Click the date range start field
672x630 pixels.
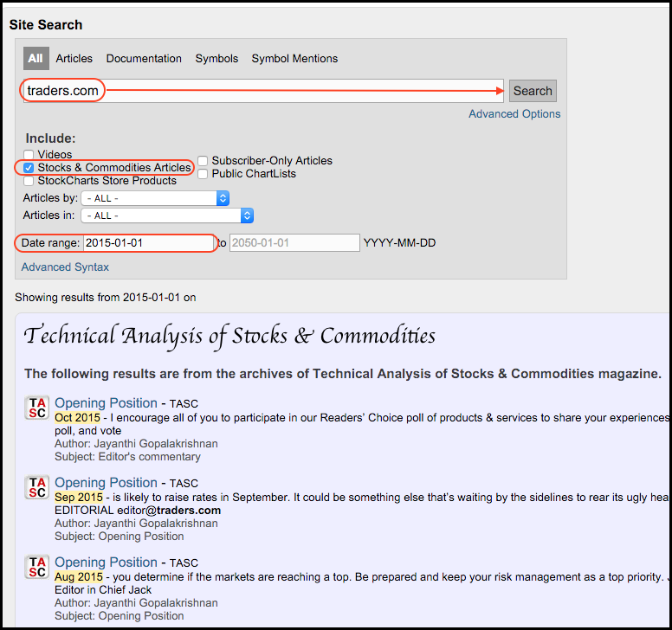147,243
